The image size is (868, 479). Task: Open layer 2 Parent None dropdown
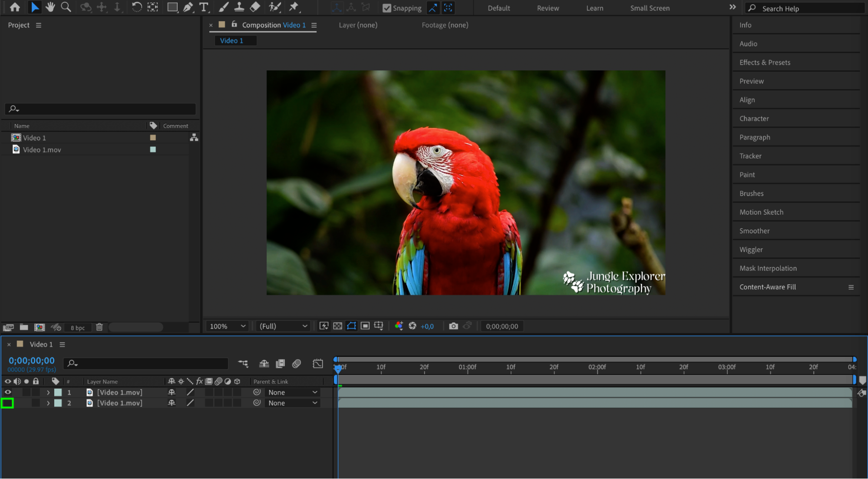pos(292,403)
